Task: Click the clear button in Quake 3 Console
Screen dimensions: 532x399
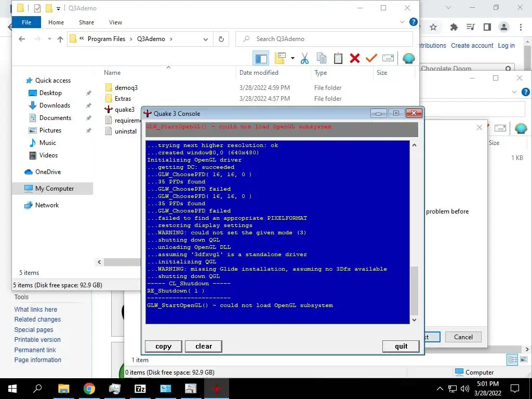Action: pos(204,347)
